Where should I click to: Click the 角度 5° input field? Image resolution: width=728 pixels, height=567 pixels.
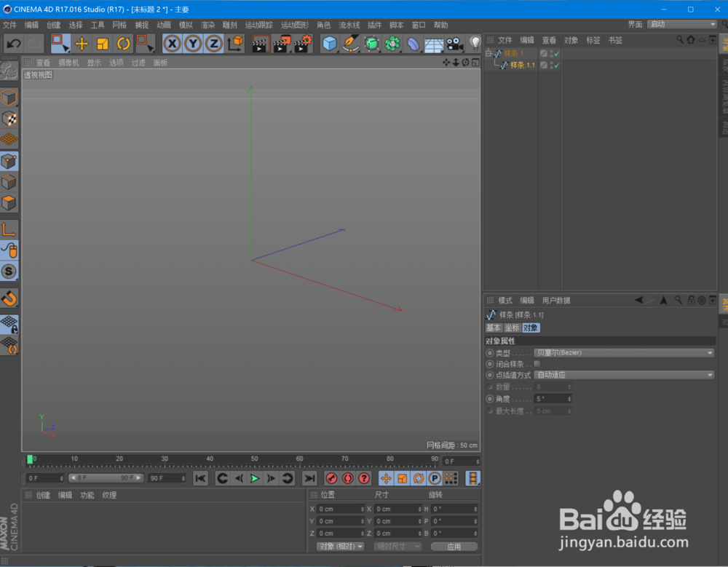click(553, 399)
